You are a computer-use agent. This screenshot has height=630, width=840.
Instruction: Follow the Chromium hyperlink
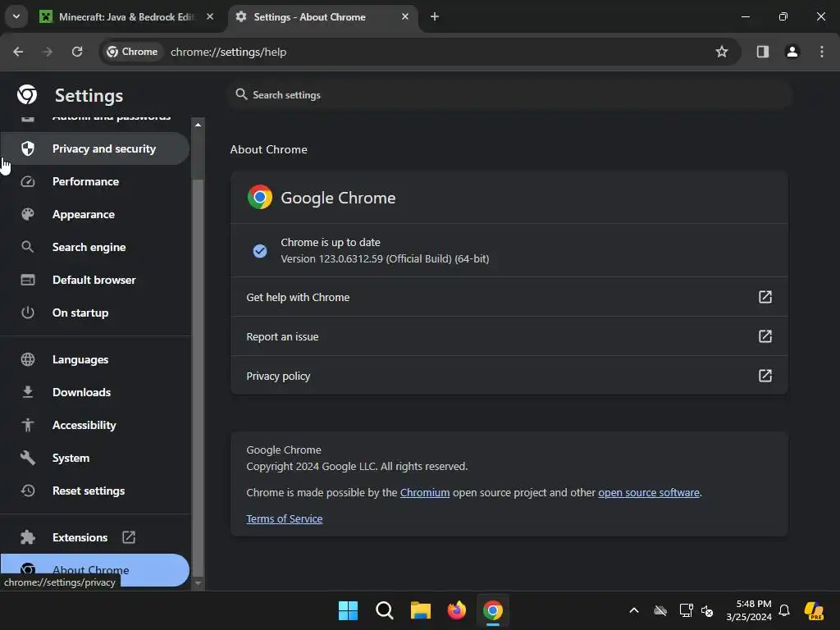pos(425,492)
